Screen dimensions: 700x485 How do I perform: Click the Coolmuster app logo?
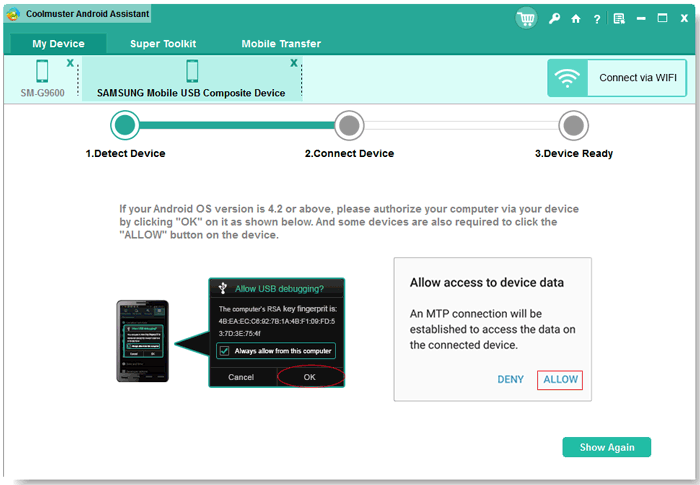(x=13, y=14)
